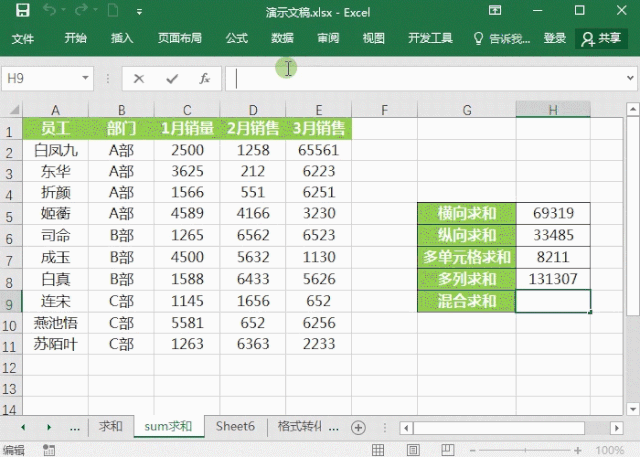The image size is (640, 457).
Task: Select column A header
Action: pos(56,110)
